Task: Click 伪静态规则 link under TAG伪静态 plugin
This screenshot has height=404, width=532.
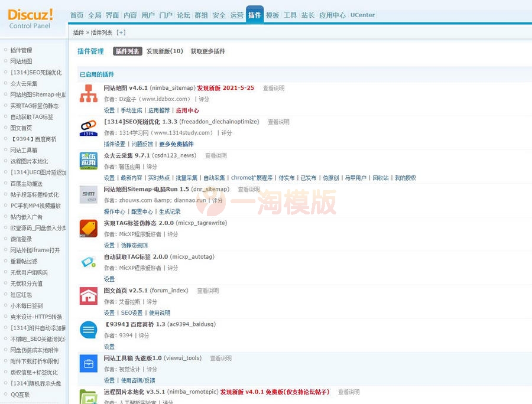Action: click(x=135, y=245)
